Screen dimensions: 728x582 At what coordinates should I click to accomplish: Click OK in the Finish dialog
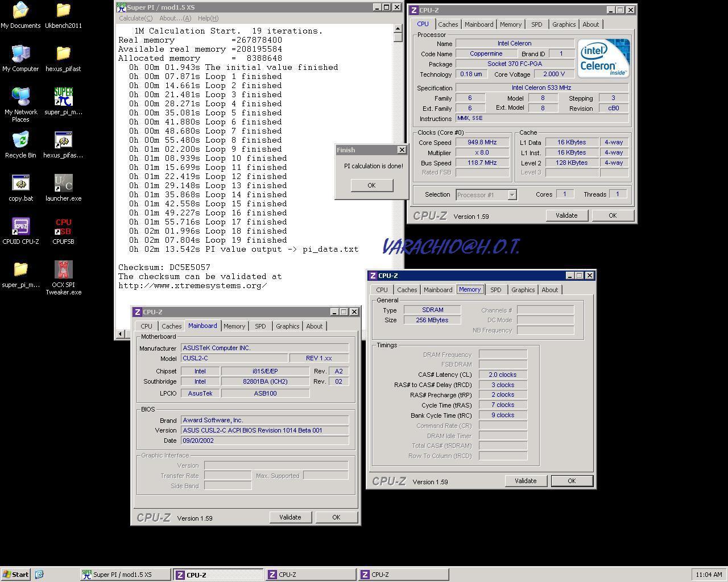click(371, 185)
